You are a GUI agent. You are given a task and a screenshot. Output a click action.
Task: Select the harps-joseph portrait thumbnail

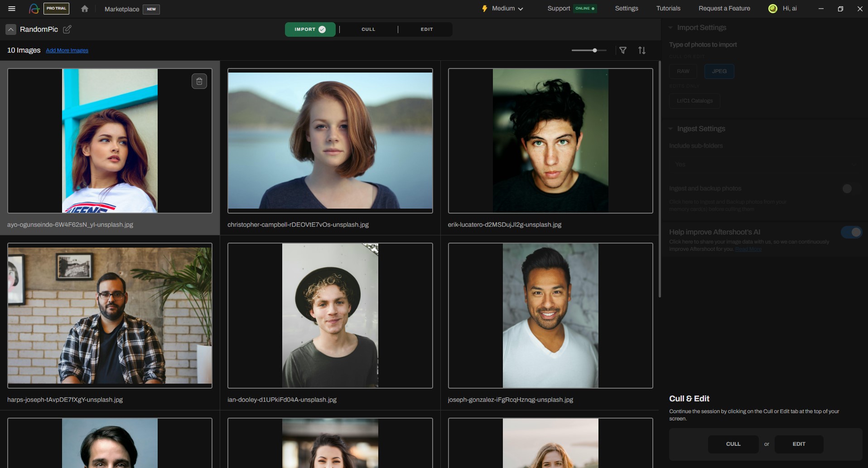110,316
